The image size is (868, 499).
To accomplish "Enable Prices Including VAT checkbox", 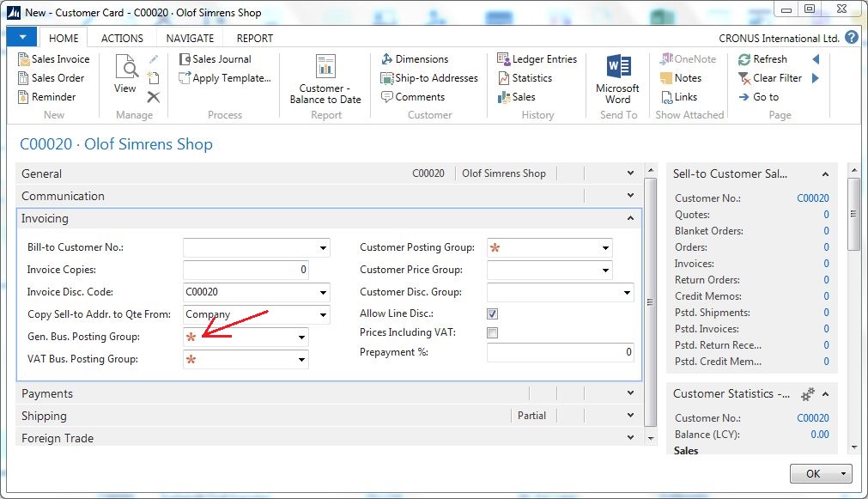I will (x=492, y=332).
